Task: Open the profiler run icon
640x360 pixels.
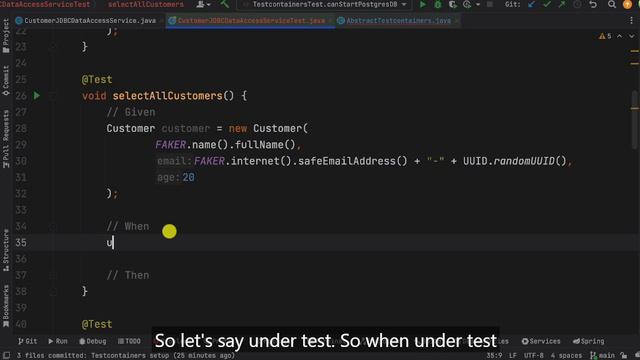Action: pos(467,4)
